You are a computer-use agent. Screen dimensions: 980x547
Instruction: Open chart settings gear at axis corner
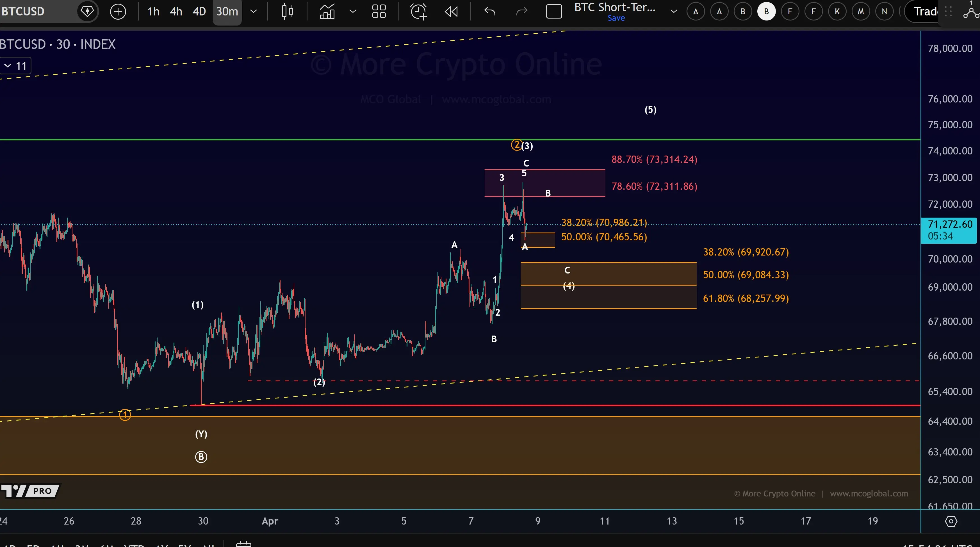pos(951,521)
